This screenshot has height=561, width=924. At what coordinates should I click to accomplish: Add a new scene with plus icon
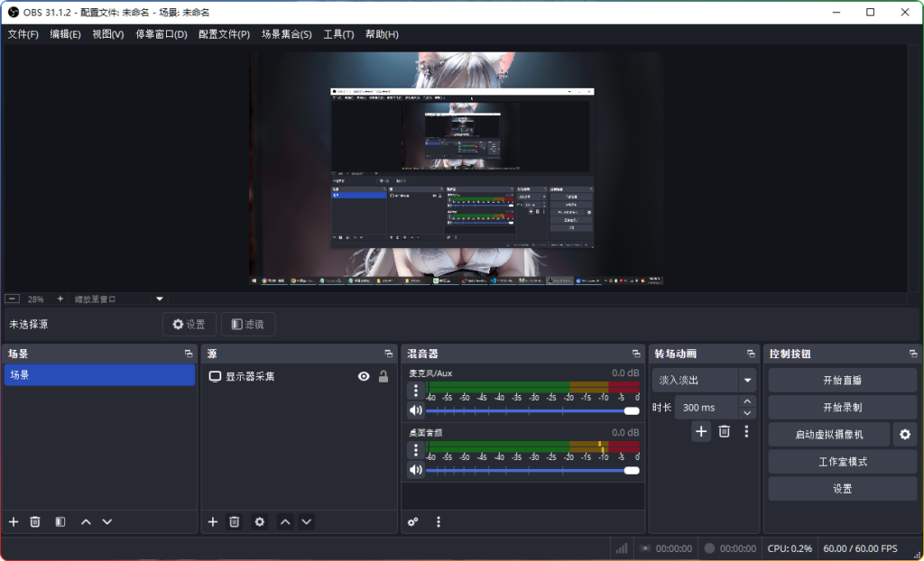pos(14,521)
